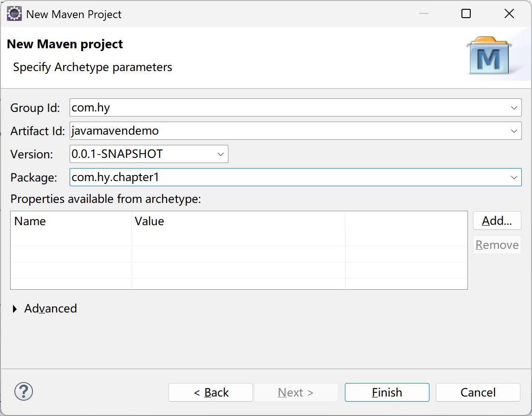The image size is (532, 416).
Task: Expand the Advanced section
Action: point(14,309)
